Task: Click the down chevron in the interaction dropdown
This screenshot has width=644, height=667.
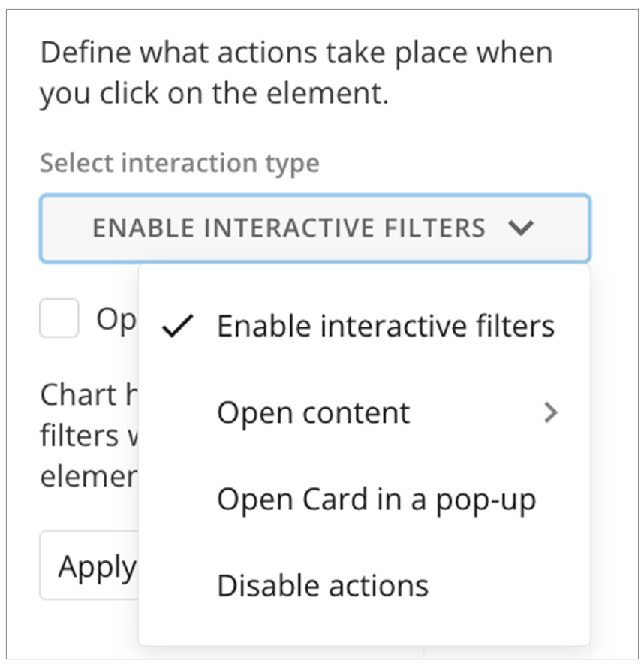Action: [520, 228]
